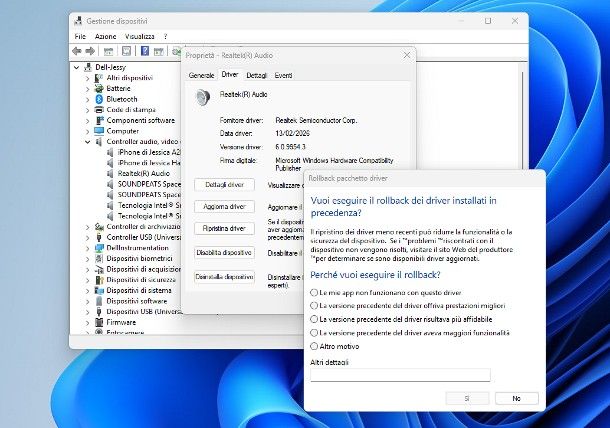Click the Altri dispositivi warning device icon
This screenshot has height=428, width=610.
coord(99,78)
